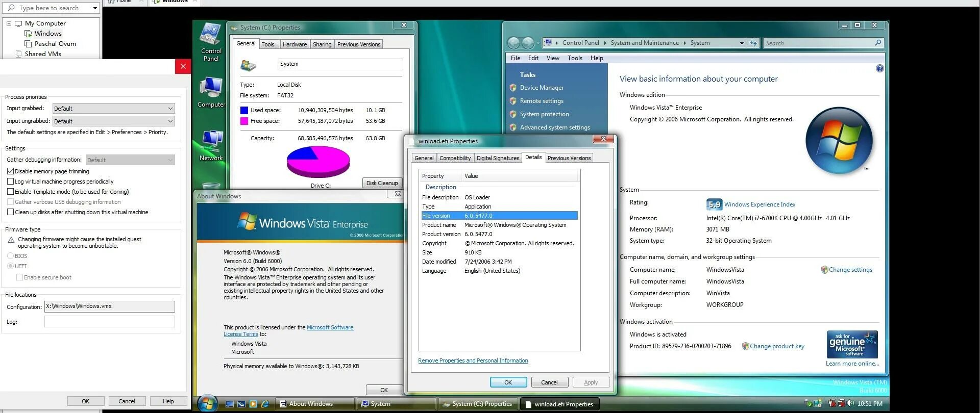Click the drive icon in System (C:) Properties
The image size is (980, 413).
tap(248, 65)
